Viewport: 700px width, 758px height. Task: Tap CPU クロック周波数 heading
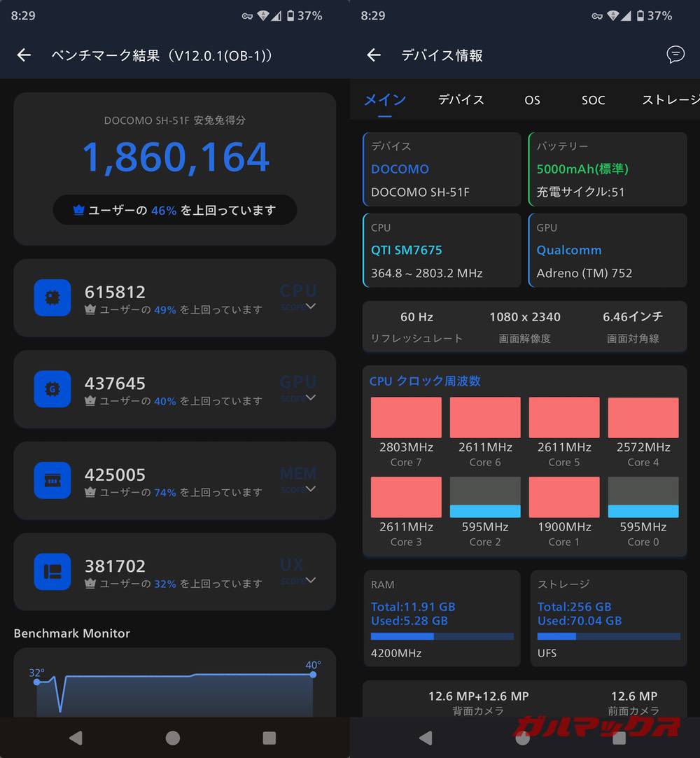point(425,381)
